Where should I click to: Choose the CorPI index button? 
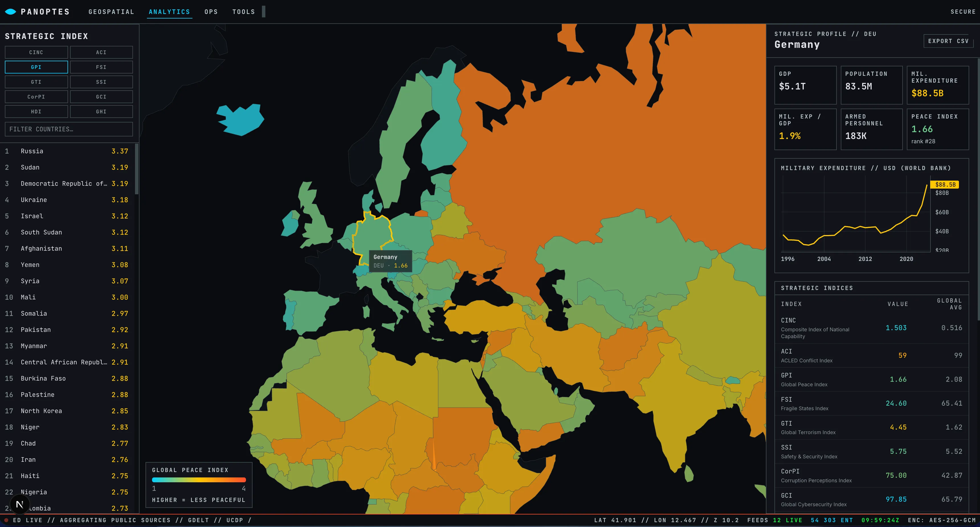pyautogui.click(x=36, y=97)
